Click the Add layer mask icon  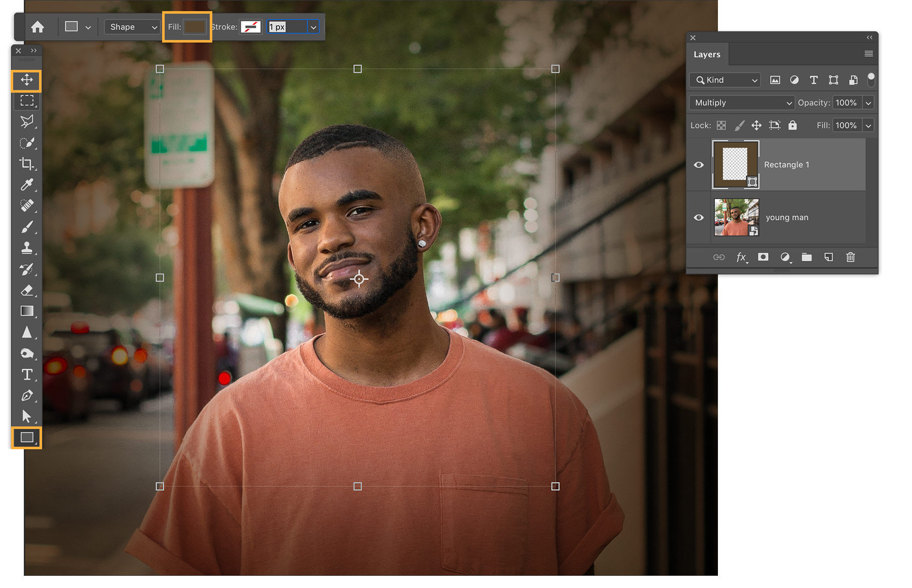[x=763, y=257]
